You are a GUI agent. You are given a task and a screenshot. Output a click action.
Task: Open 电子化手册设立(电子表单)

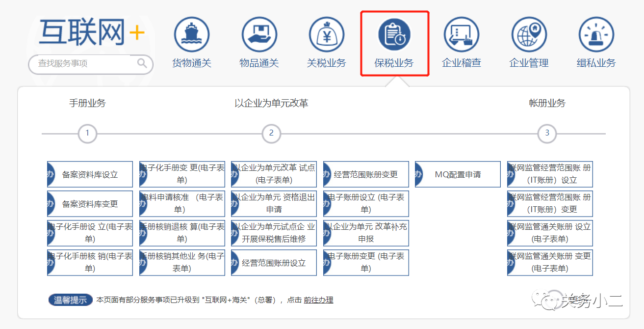point(90,233)
